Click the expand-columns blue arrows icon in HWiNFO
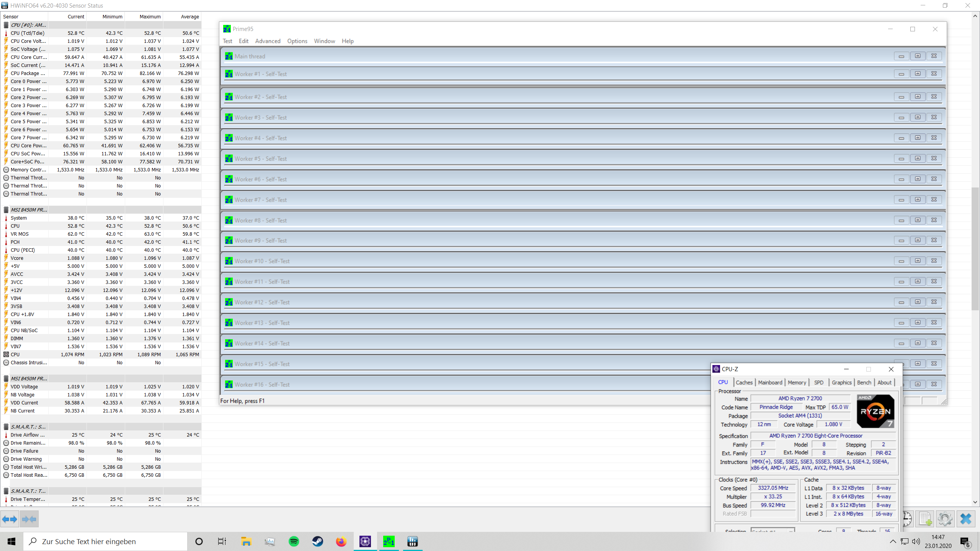This screenshot has height=551, width=980. tap(10, 519)
